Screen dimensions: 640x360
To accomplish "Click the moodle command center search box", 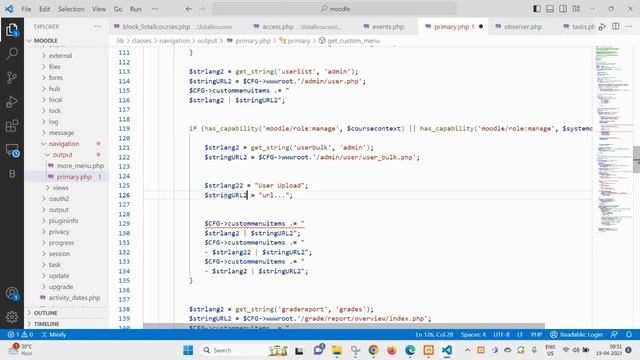I will tap(334, 9).
